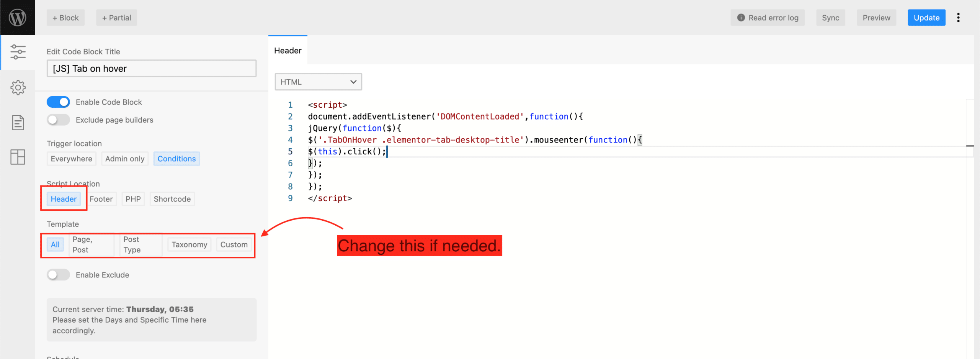The image size is (980, 359).
Task: Open the HTML language dropdown
Action: click(318, 82)
